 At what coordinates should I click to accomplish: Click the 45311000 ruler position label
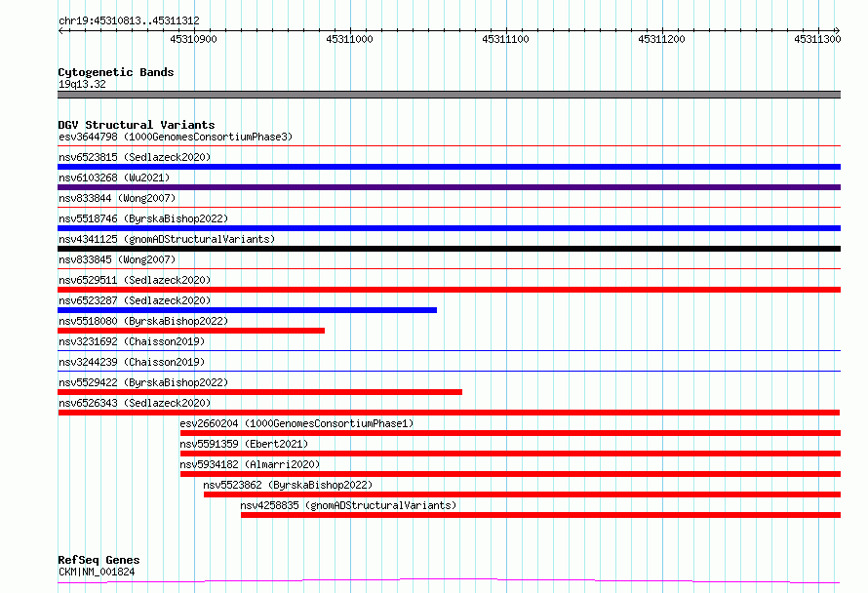point(349,39)
